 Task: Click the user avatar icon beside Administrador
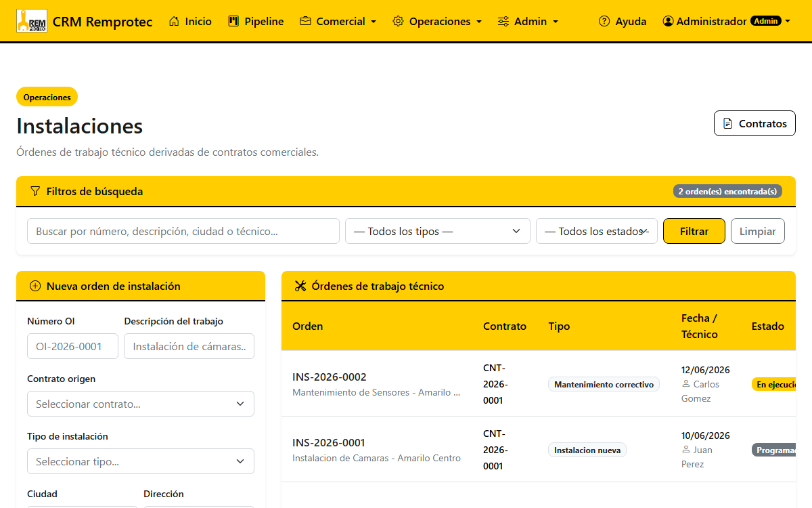pyautogui.click(x=668, y=22)
